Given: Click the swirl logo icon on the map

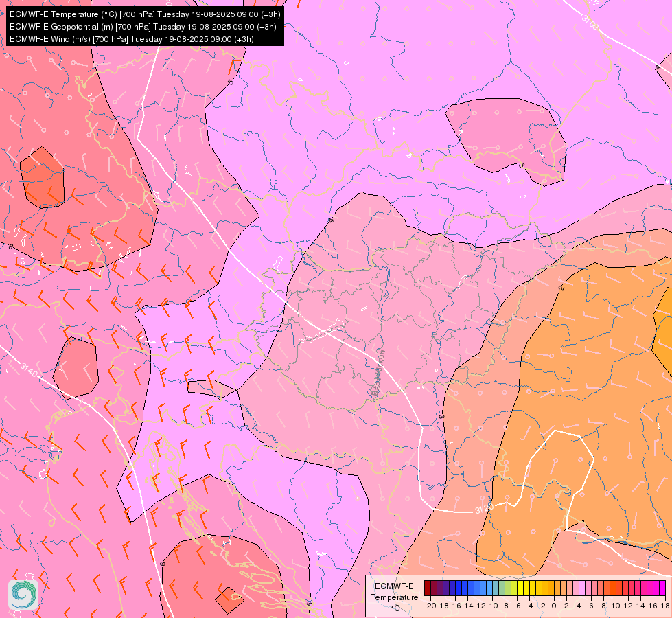Looking at the screenshot, I should (x=23, y=595).
